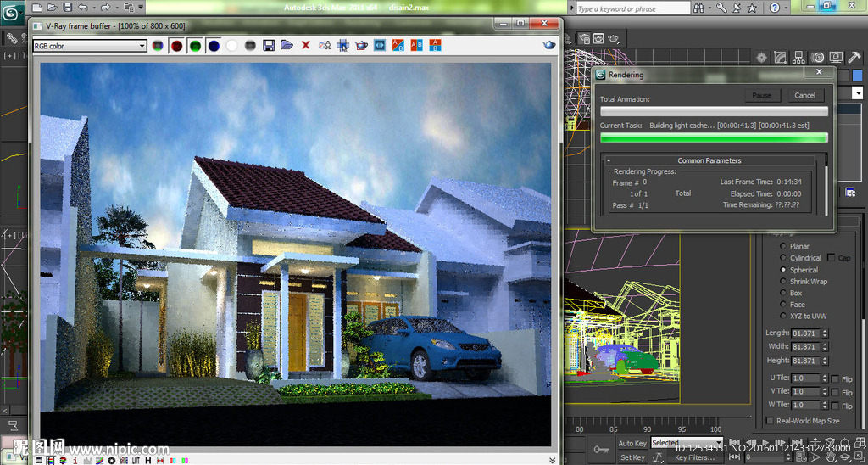Clear the frame buffer image with red X
868x465 pixels.
(305, 45)
